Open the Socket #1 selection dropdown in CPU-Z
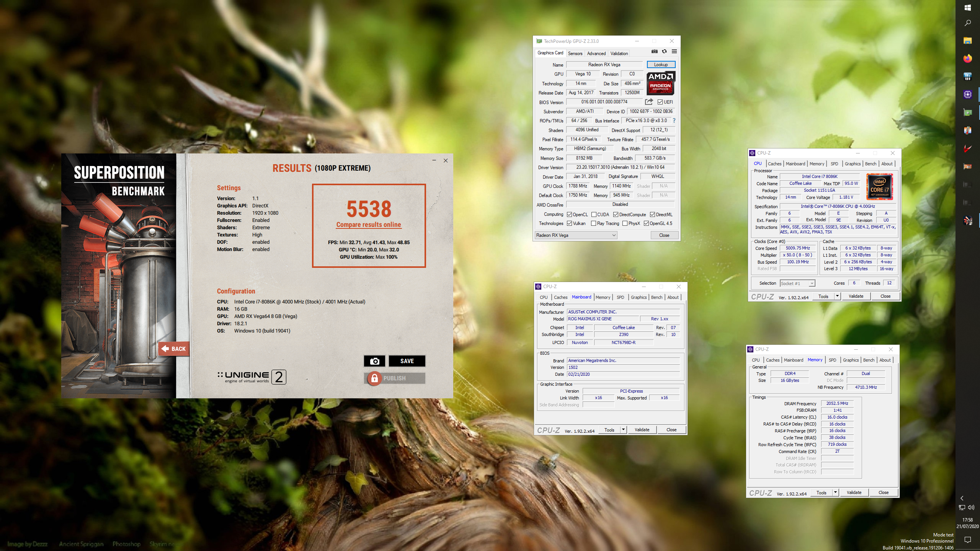This screenshot has width=980, height=551. (x=797, y=284)
